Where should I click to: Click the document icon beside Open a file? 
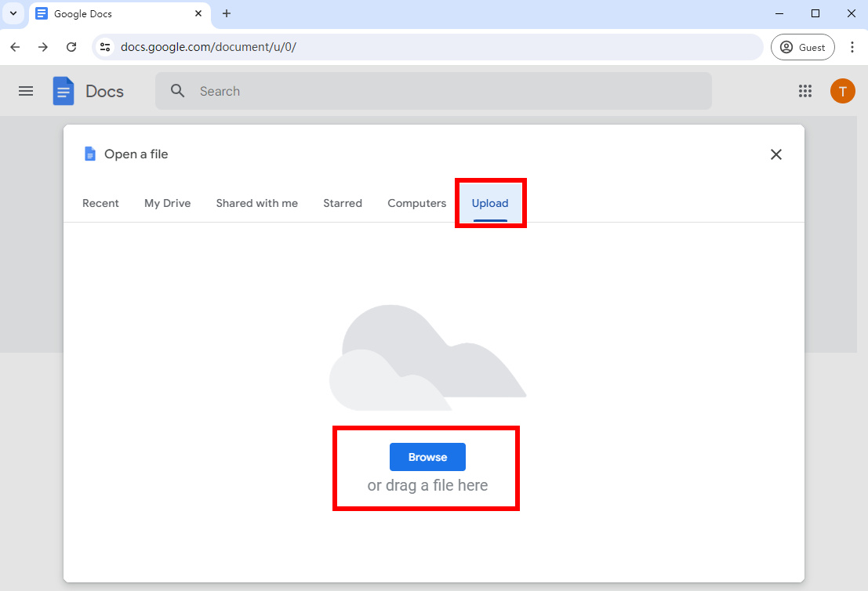click(89, 154)
